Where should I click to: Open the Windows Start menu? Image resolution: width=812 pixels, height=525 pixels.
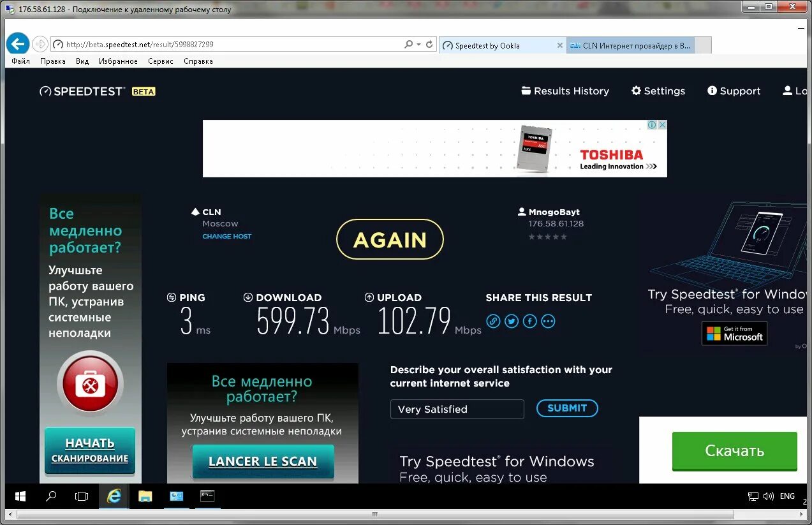[x=20, y=496]
